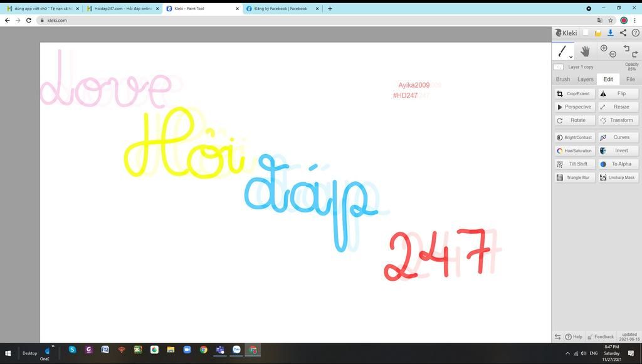Open the Transform tool
The height and width of the screenshot is (364, 642).
[618, 120]
